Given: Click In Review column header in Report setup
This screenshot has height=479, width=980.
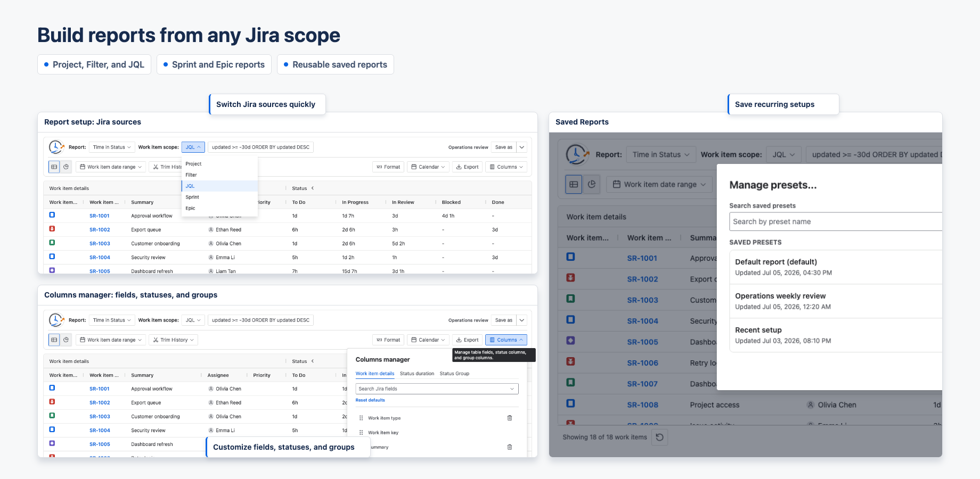Looking at the screenshot, I should [x=403, y=203].
